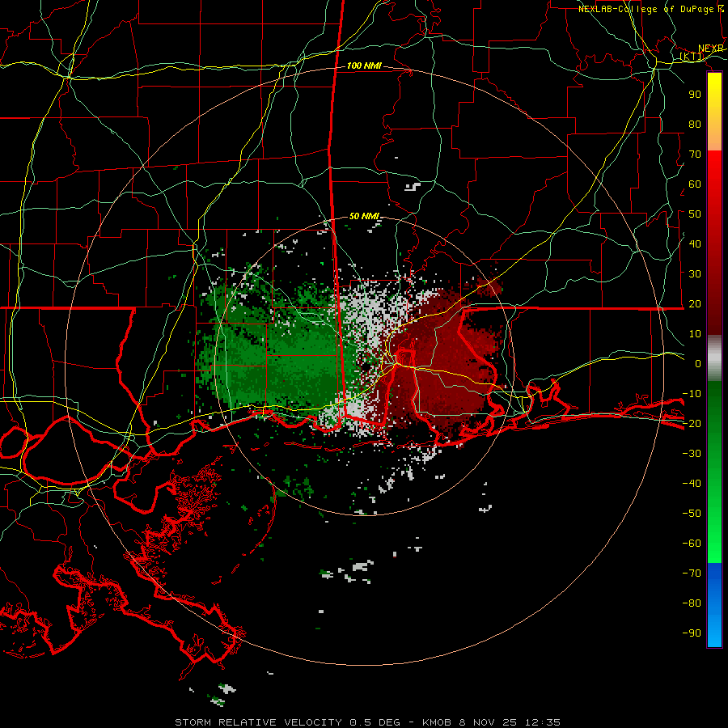Viewport: 728px width, 728px height.
Task: Click the positive 60 velocity scale label
Action: pos(695,184)
